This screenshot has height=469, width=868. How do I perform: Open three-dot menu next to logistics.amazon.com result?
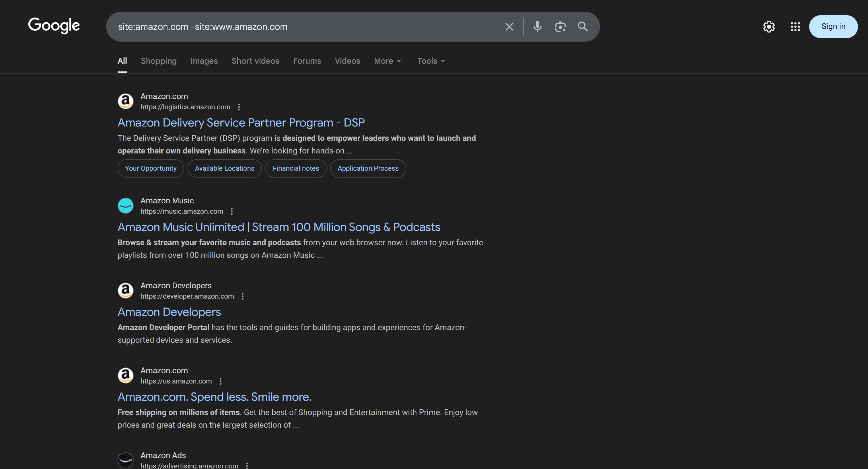(x=239, y=107)
